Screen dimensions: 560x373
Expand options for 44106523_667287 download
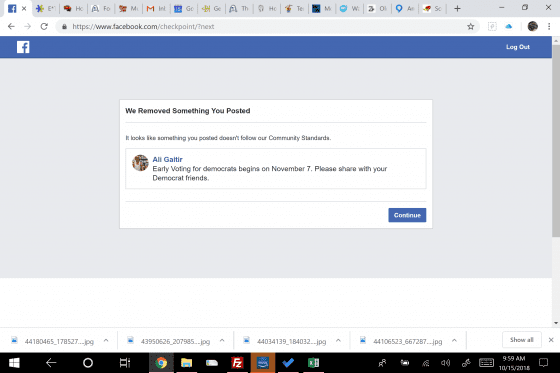pos(454,340)
